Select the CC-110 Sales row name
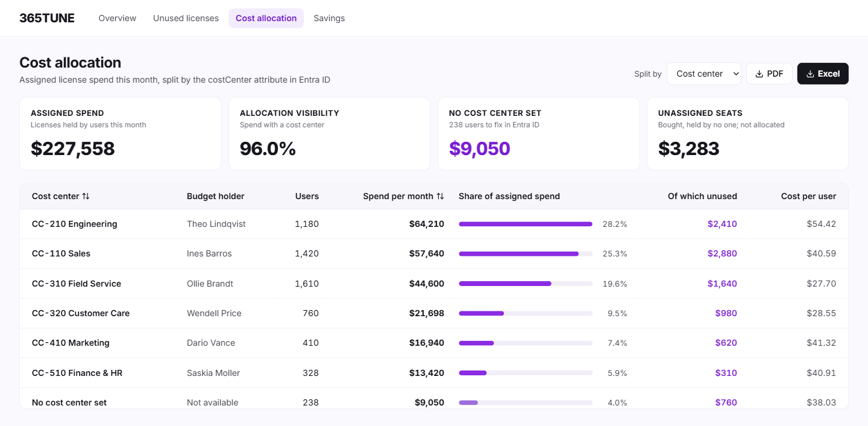This screenshot has width=868, height=426. coord(61,253)
